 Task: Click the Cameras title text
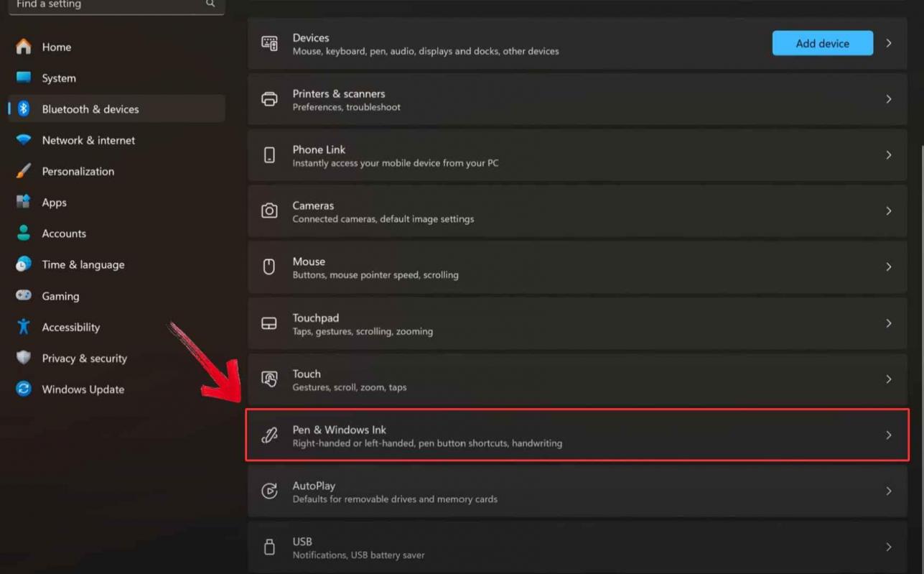pos(313,205)
